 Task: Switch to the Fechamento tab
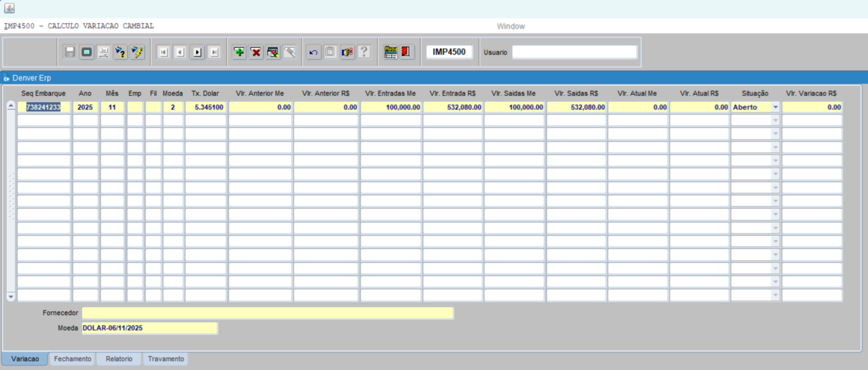pyautogui.click(x=73, y=359)
